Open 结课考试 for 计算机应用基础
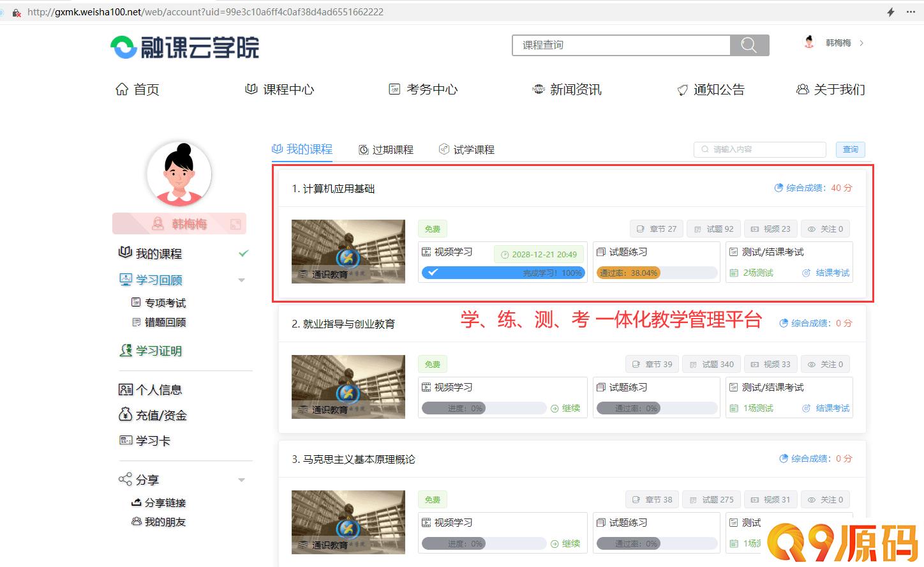The image size is (924, 567). [x=826, y=273]
